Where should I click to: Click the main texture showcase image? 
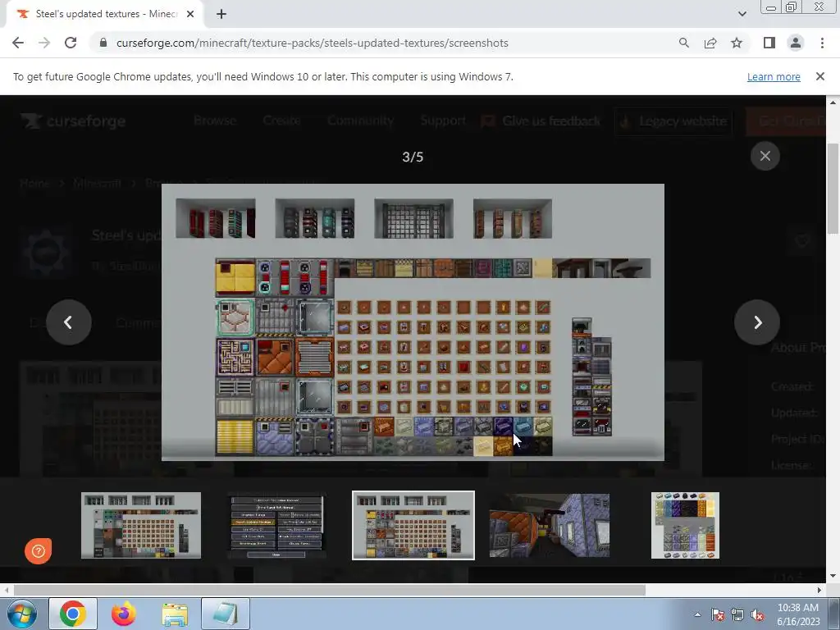413,322
